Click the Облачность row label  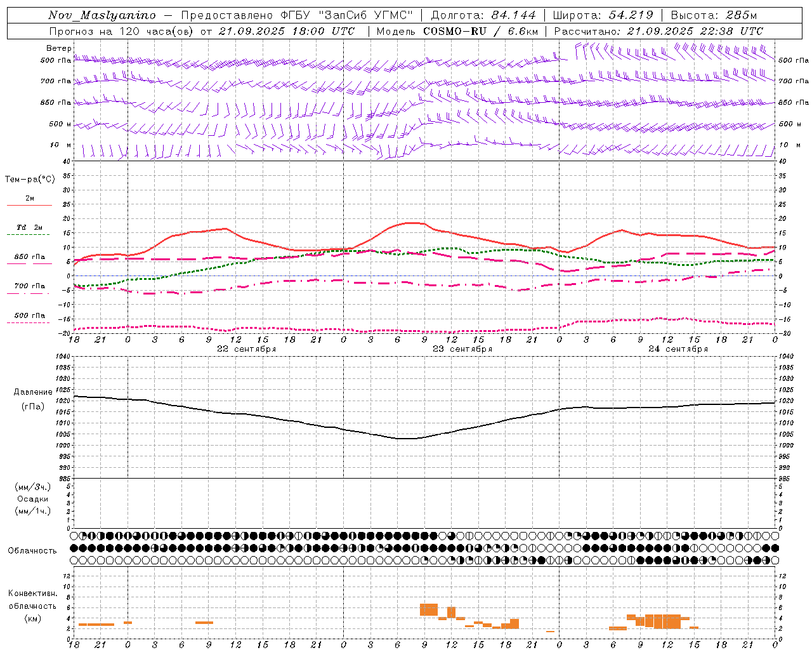[x=32, y=550]
